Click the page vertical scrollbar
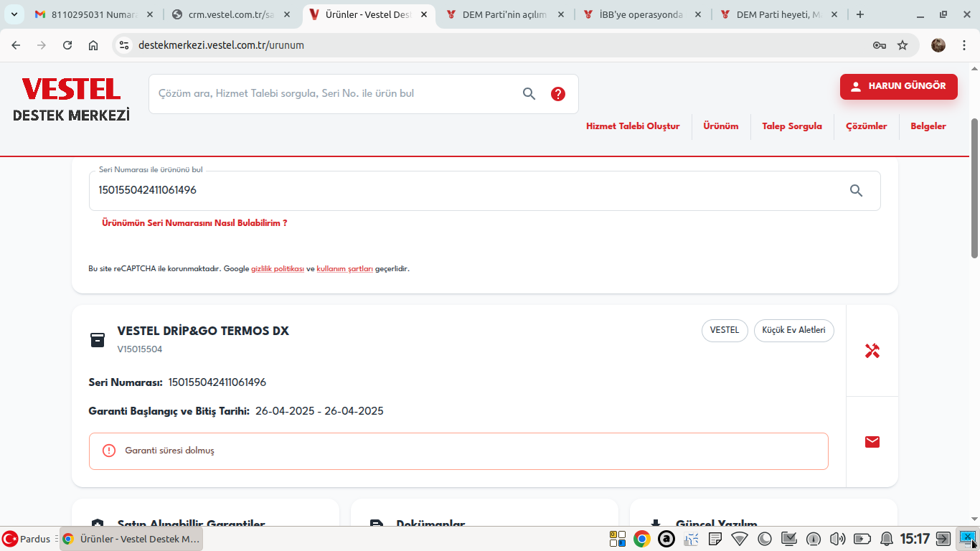The image size is (980, 551). pos(974,188)
